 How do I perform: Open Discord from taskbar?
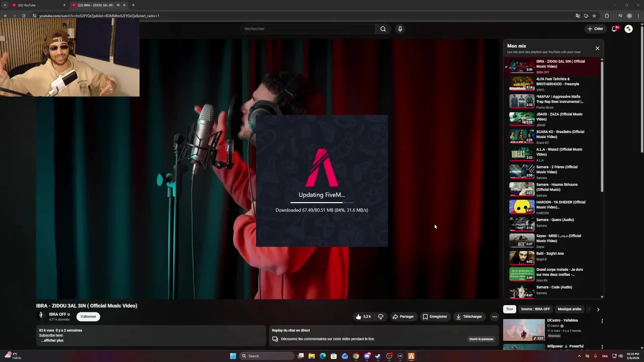[367, 356]
